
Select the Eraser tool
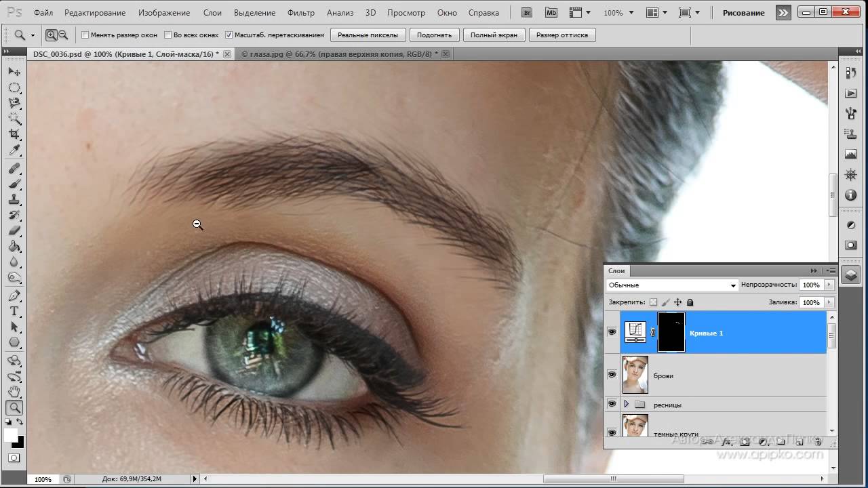coord(14,230)
